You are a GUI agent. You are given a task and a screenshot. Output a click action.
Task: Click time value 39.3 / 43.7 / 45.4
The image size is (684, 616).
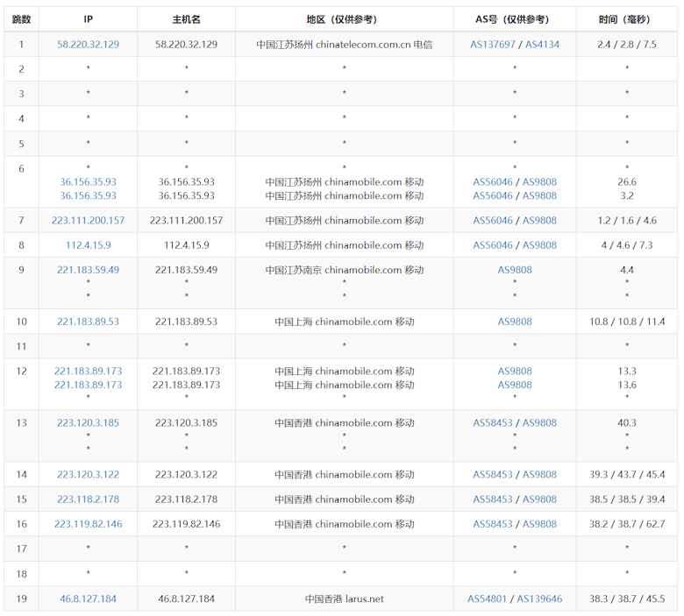coord(627,475)
